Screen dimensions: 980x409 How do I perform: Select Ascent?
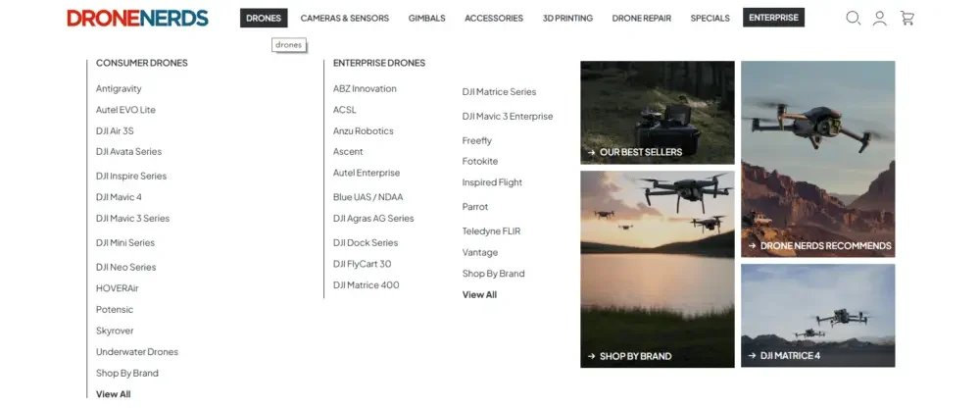pyautogui.click(x=348, y=152)
